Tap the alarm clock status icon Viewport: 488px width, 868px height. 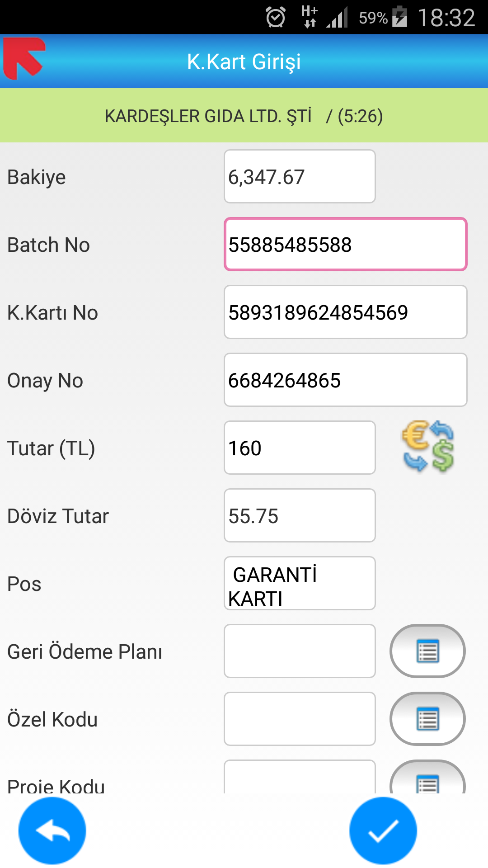point(276,18)
